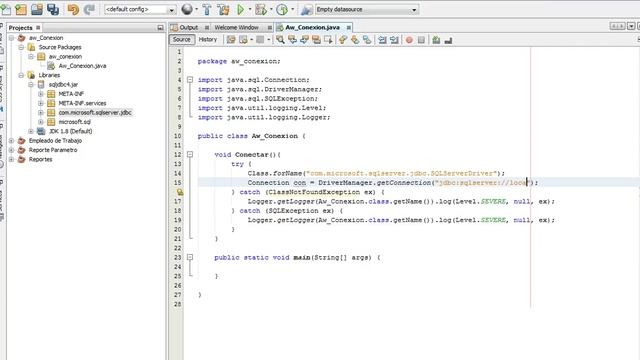Toggle the History view button
The image size is (640, 360).
(208, 39)
